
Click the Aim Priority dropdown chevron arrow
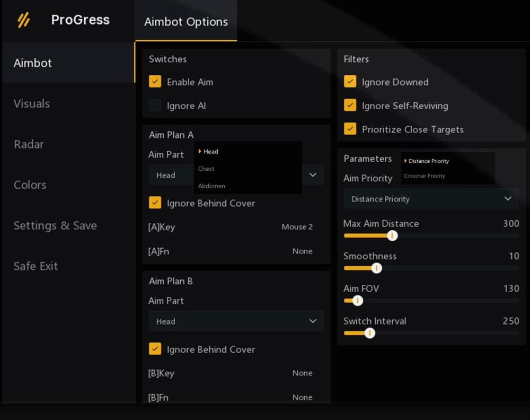508,199
